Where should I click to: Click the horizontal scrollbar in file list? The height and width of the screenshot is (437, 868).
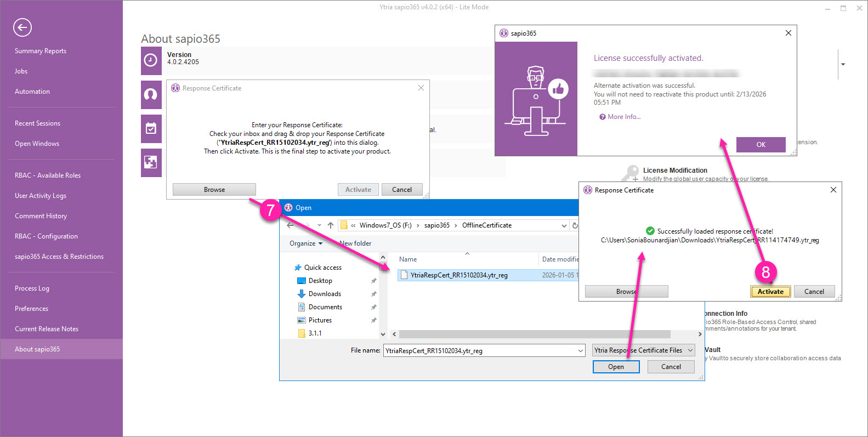point(535,334)
